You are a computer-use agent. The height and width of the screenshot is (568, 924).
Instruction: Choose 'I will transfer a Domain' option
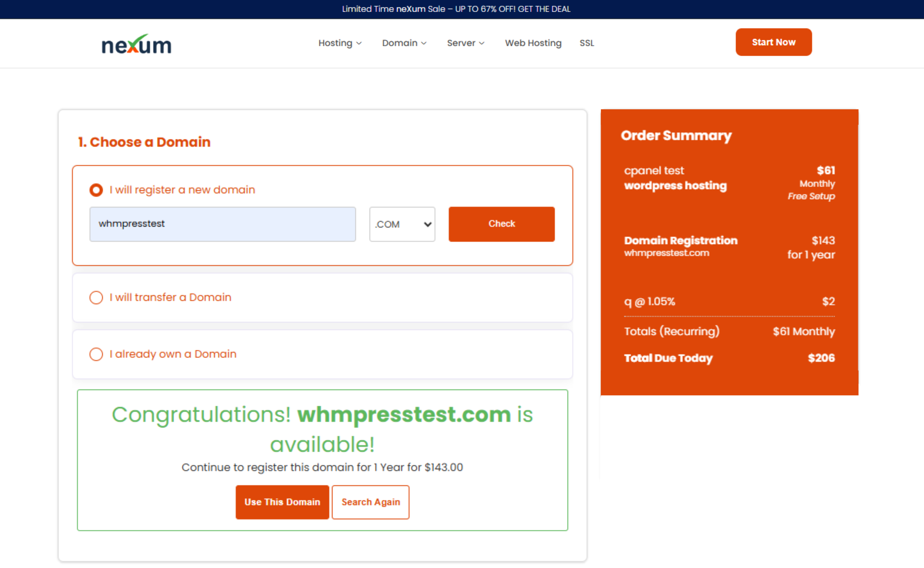click(96, 298)
